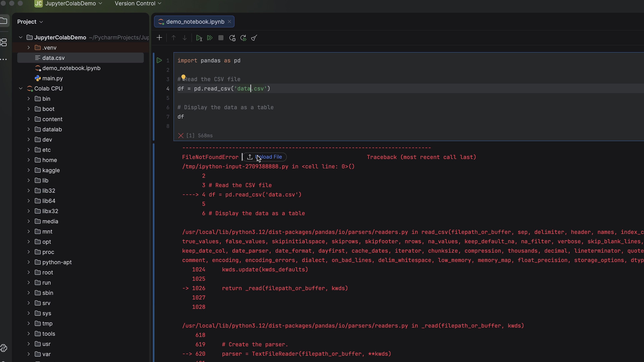Expand the content folder
Viewport: 644px width, 362px height.
pyautogui.click(x=29, y=119)
